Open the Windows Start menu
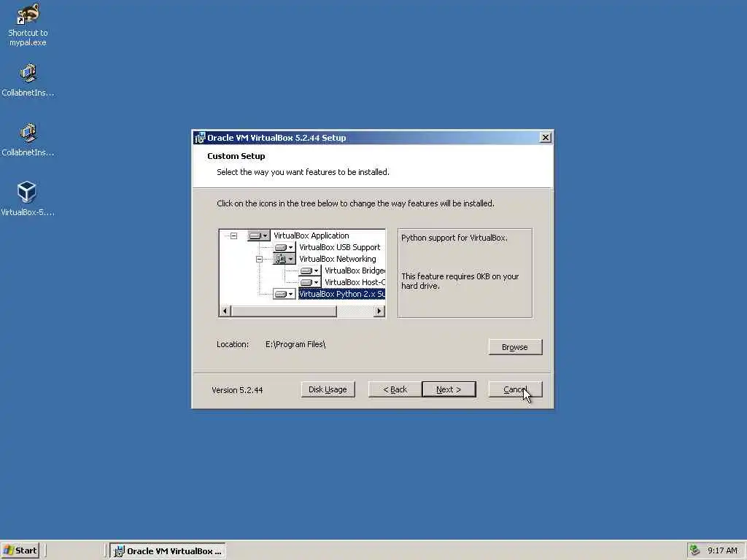 coord(20,551)
